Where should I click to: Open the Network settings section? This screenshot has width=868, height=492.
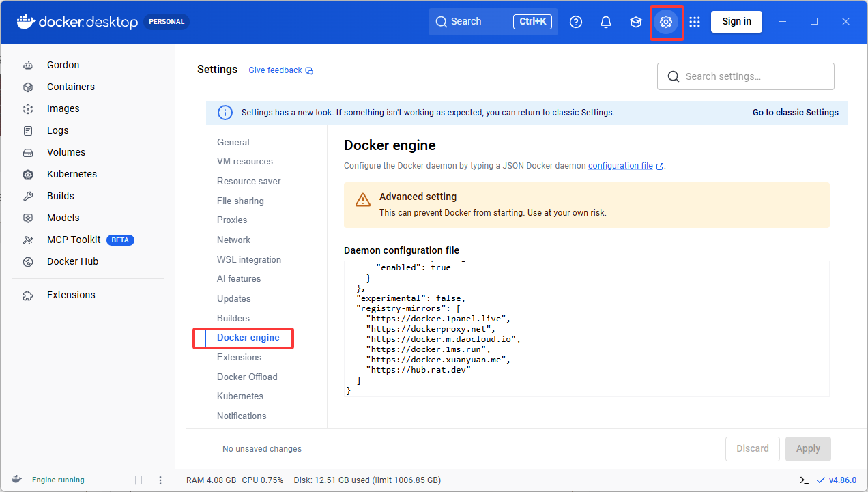233,240
